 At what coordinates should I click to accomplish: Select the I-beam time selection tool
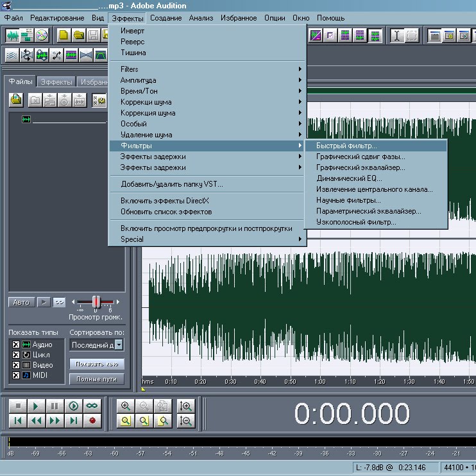[x=396, y=35]
